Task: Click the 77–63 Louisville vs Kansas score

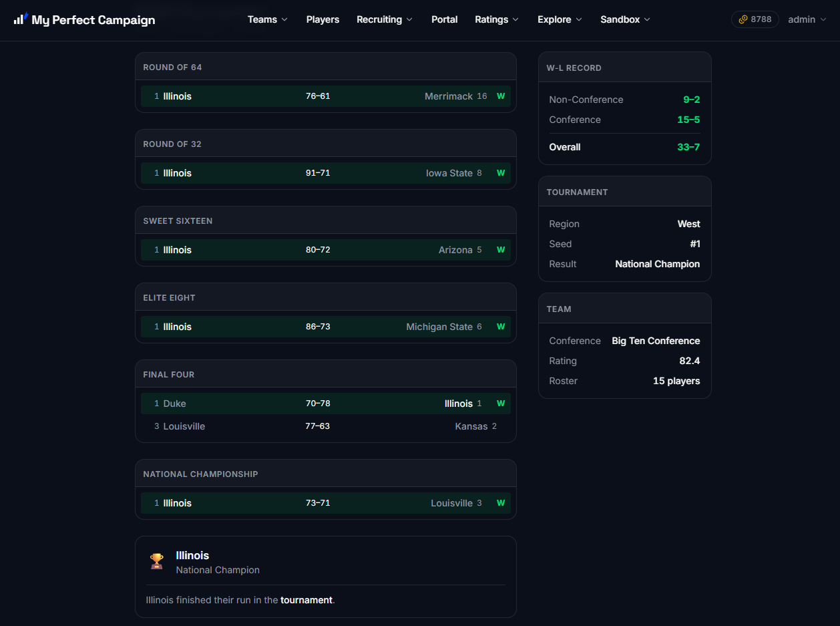Action: [318, 426]
